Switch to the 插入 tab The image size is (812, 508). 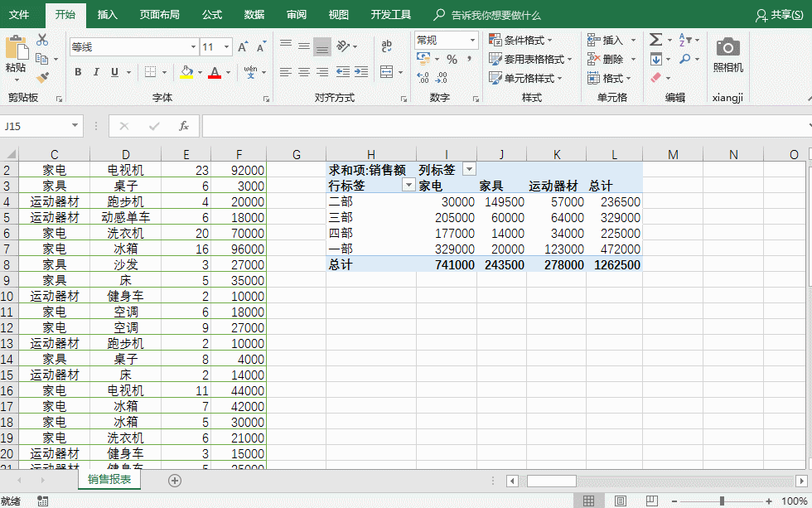107,14
